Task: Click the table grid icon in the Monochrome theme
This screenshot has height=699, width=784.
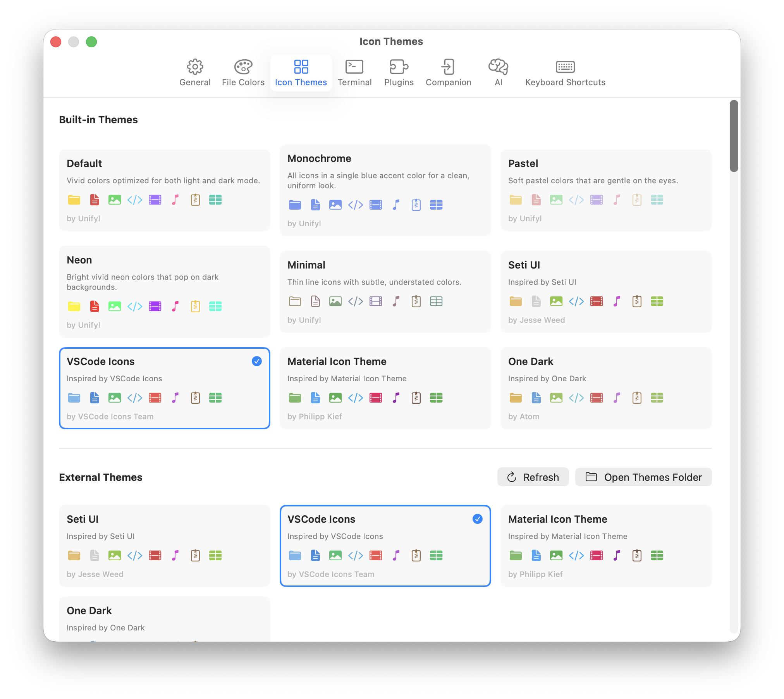Action: point(436,205)
